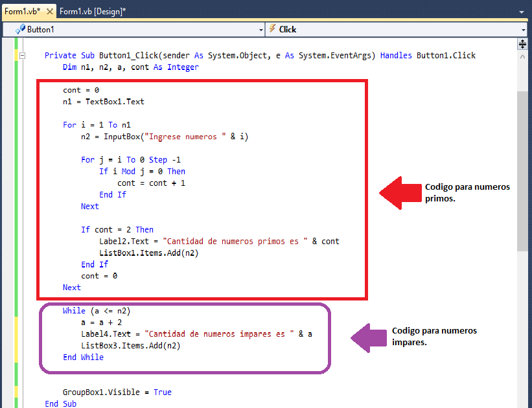Collapse the Button1_Click Sub outline node
Screen dimensions: 532x408
pos(22,56)
